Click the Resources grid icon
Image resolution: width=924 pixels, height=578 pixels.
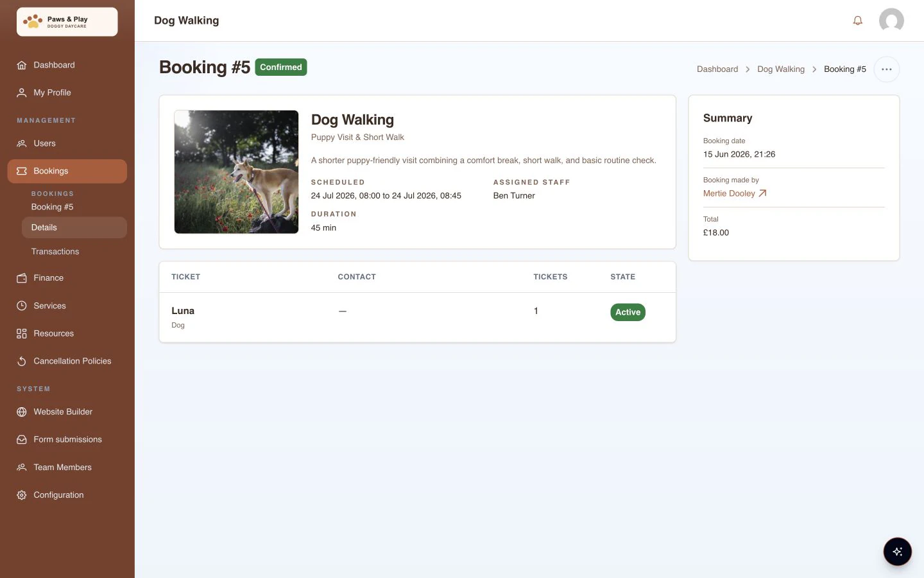(22, 333)
